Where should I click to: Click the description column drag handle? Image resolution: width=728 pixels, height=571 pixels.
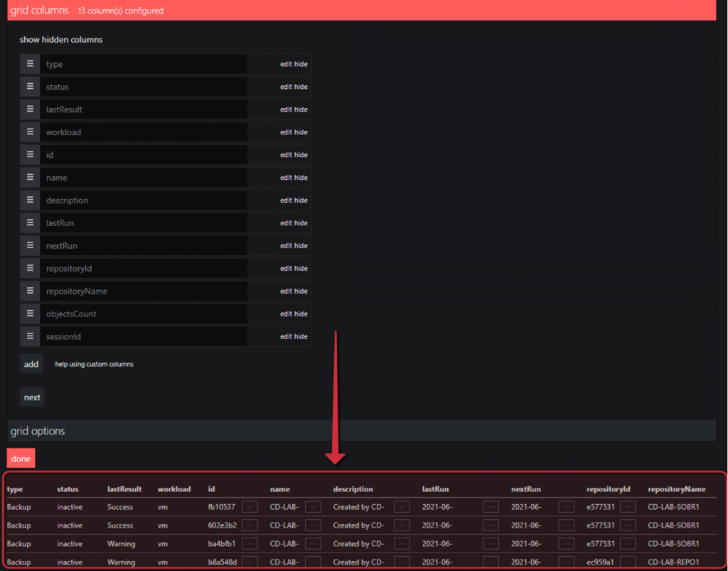[28, 200]
